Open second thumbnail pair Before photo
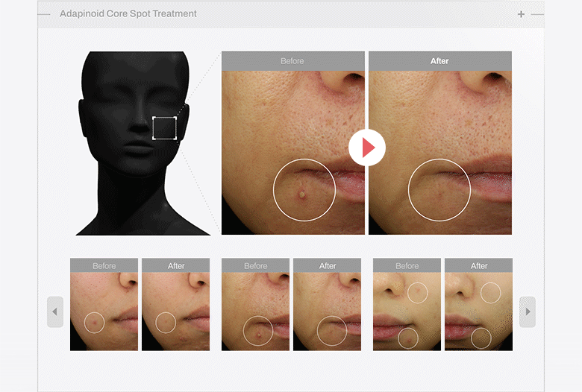 point(255,312)
